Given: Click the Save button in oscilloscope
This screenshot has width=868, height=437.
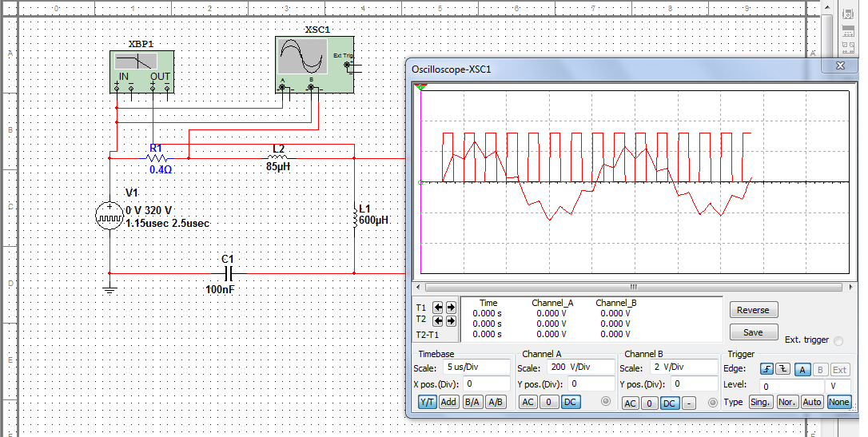Looking at the screenshot, I should coord(754,332).
